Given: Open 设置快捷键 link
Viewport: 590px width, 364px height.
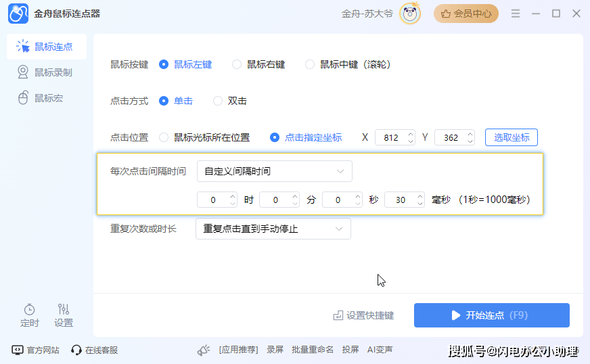Looking at the screenshot, I should tap(364, 315).
